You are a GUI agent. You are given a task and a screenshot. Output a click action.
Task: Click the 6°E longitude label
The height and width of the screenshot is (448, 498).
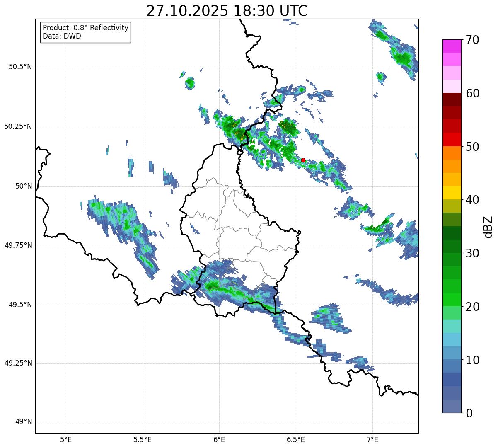click(x=219, y=440)
